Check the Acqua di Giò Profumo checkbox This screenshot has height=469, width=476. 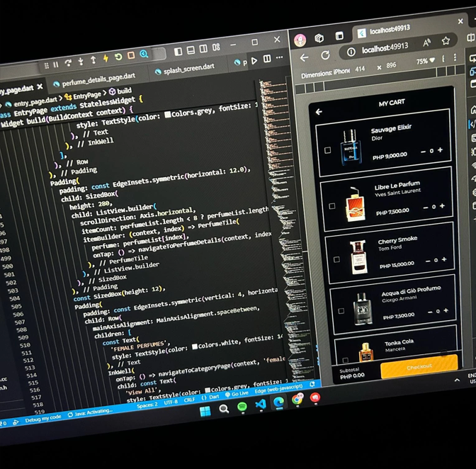click(x=341, y=311)
